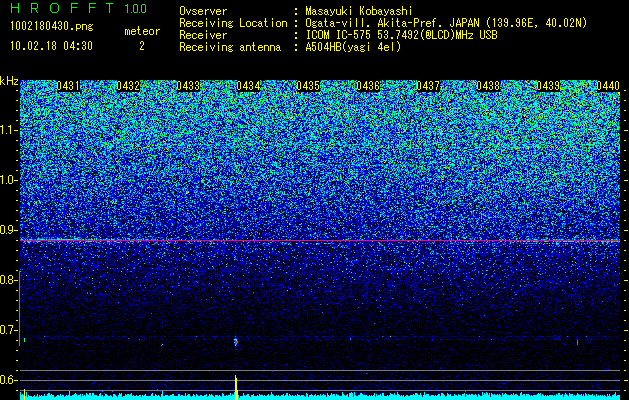Click the 'Receiver' field label
Screen dimensions: 629x400
pos(203,35)
